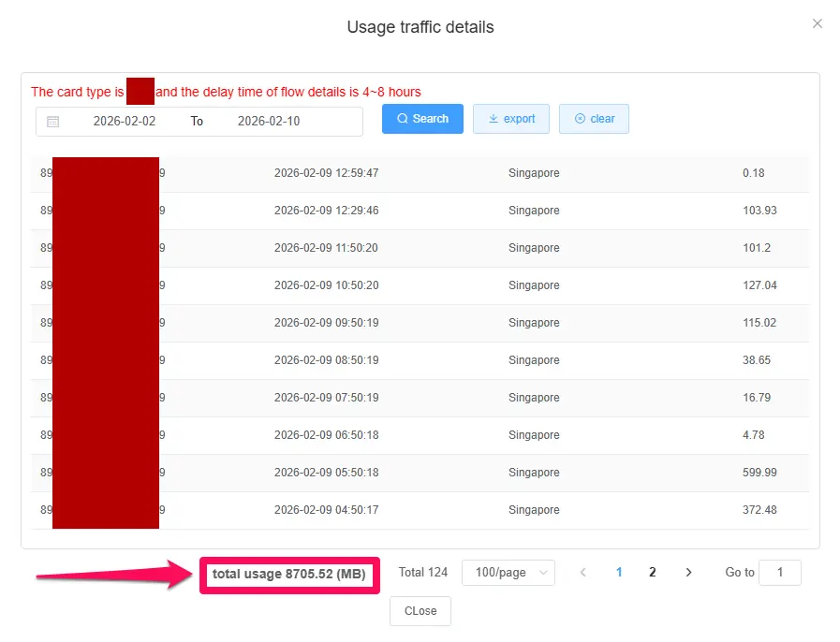Viewport: 840px width, 642px height.
Task: Switch to page 2
Action: 652,573
